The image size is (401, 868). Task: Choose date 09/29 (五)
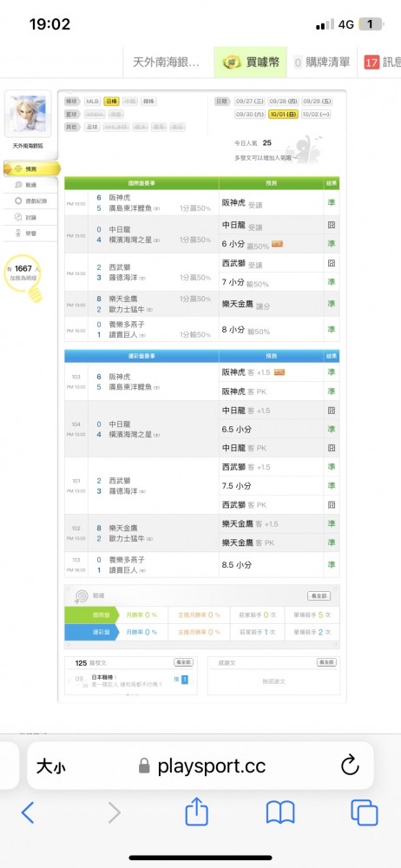coord(317,102)
